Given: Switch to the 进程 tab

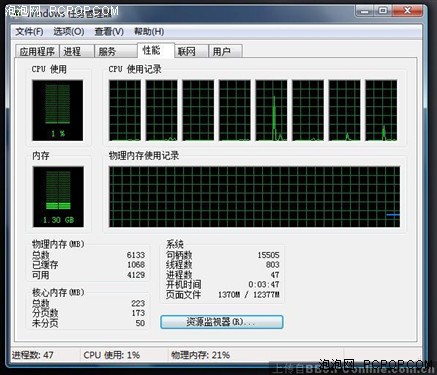Looking at the screenshot, I should coord(77,51).
